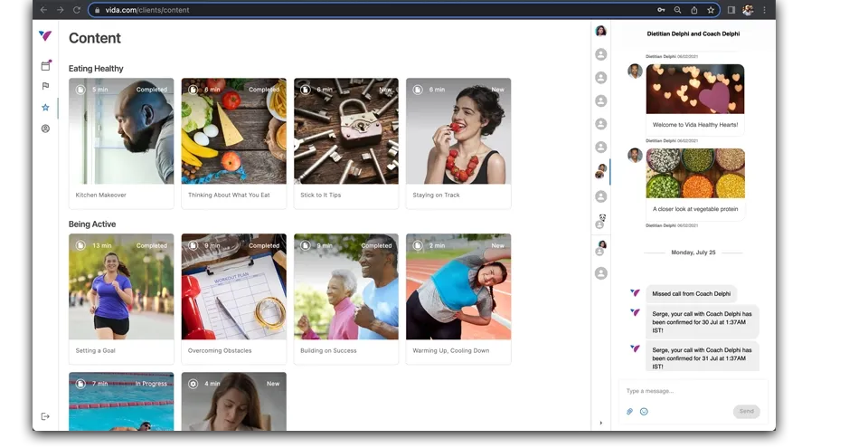Image resolution: width=868 pixels, height=448 pixels.
Task: Click the Vida logo in sidebar
Action: [x=45, y=36]
